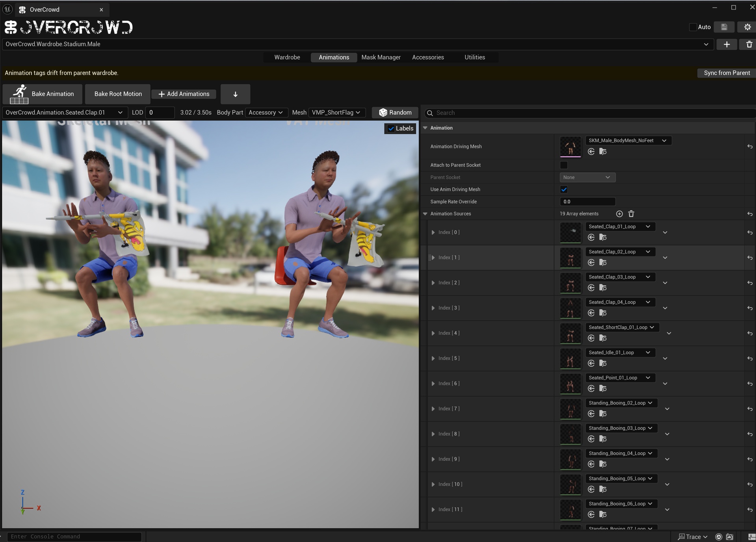Click the Bake Root Motion button
Screen dimensions: 756x542
118,94
